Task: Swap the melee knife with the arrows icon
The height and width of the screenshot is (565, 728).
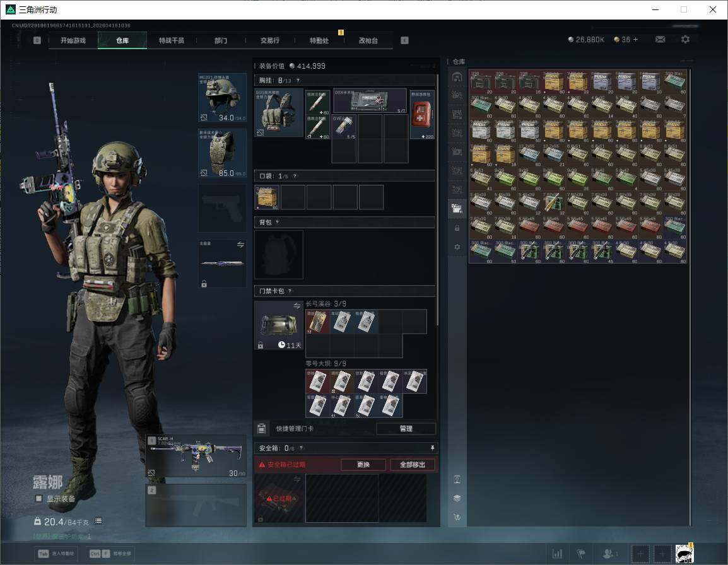Action: [240, 245]
